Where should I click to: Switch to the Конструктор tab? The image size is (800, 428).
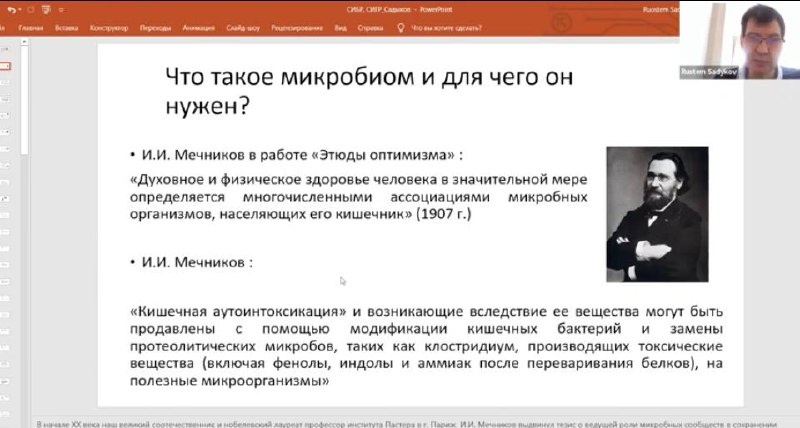(x=109, y=28)
